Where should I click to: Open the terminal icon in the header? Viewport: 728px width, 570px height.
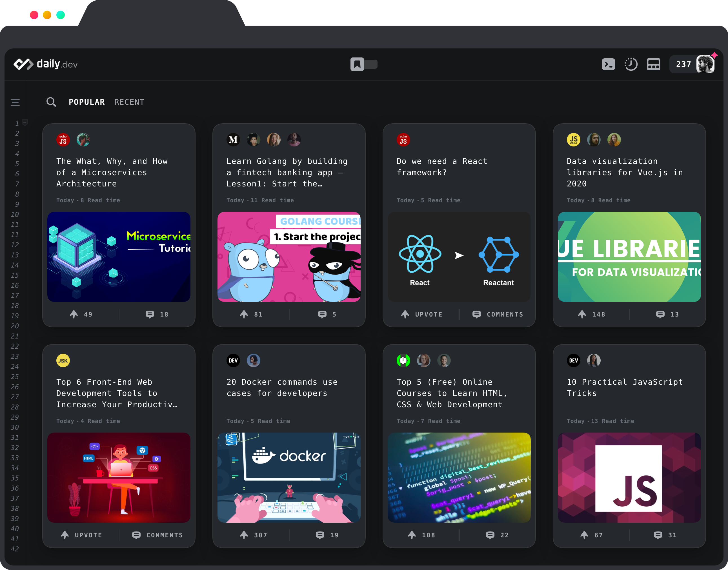(x=608, y=64)
